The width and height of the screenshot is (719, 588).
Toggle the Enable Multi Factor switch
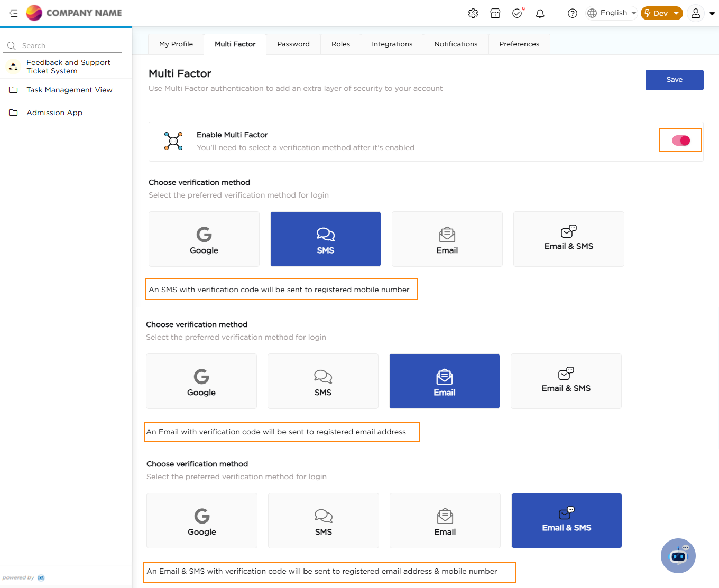pos(680,141)
